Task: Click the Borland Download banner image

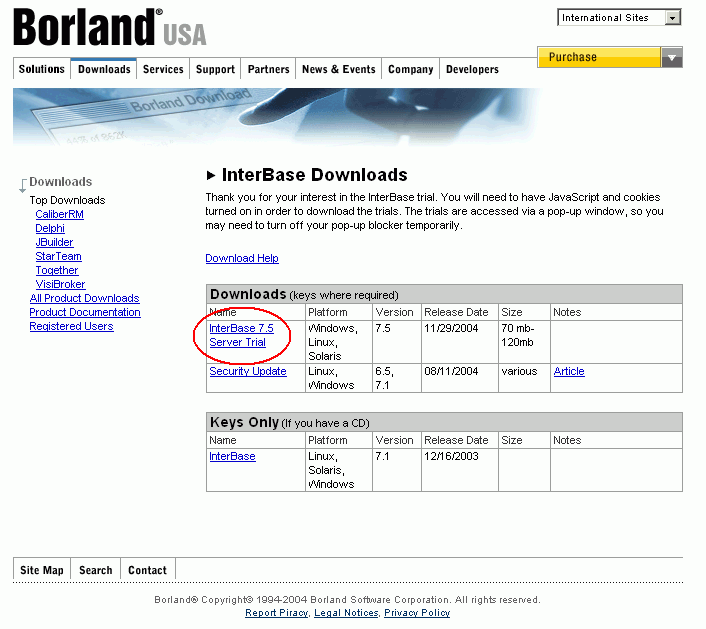Action: [275, 117]
